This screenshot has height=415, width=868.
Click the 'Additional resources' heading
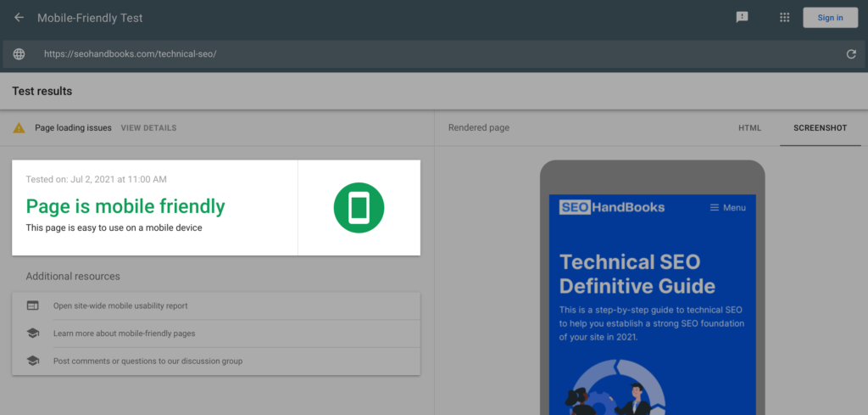tap(73, 276)
